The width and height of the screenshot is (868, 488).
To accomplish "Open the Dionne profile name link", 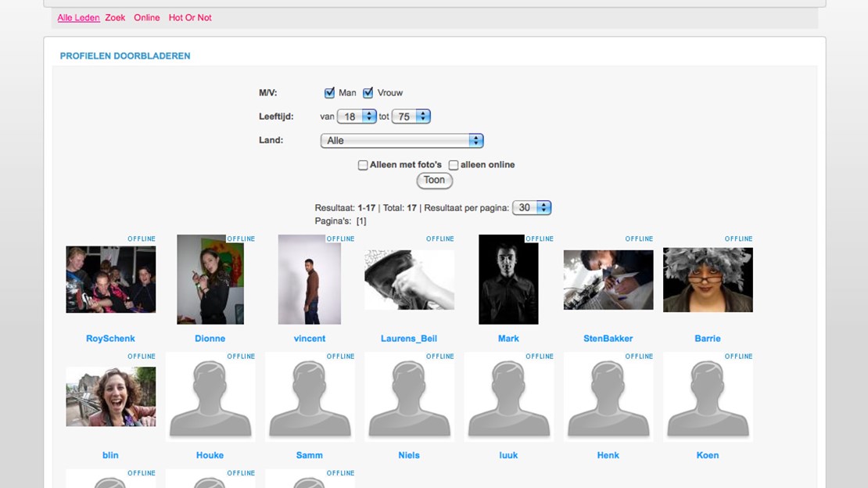I will tap(210, 339).
